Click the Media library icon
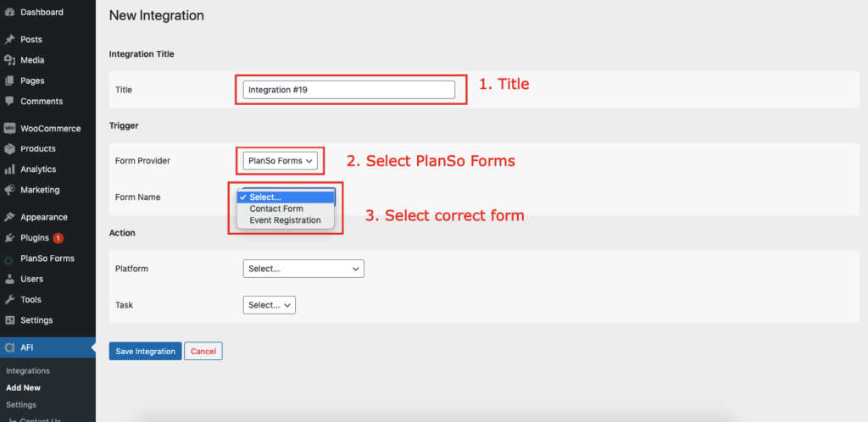Viewport: 868px width, 422px height. [8, 60]
